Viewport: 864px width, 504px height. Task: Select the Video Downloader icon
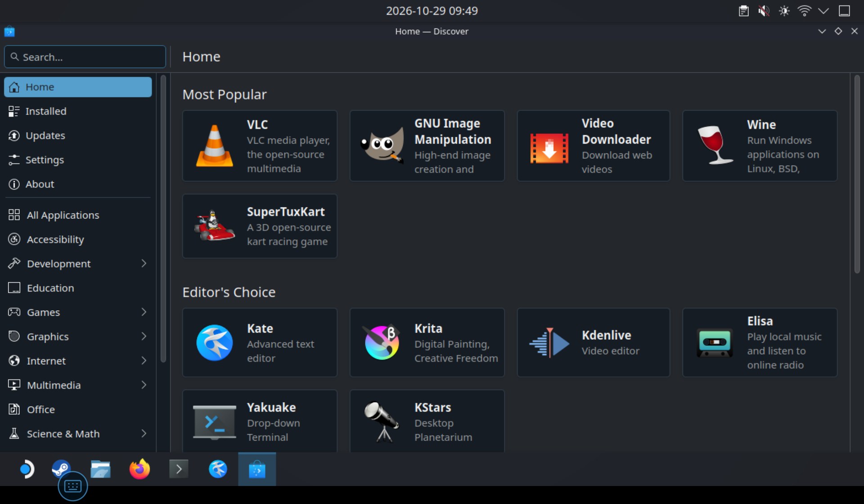click(x=549, y=148)
